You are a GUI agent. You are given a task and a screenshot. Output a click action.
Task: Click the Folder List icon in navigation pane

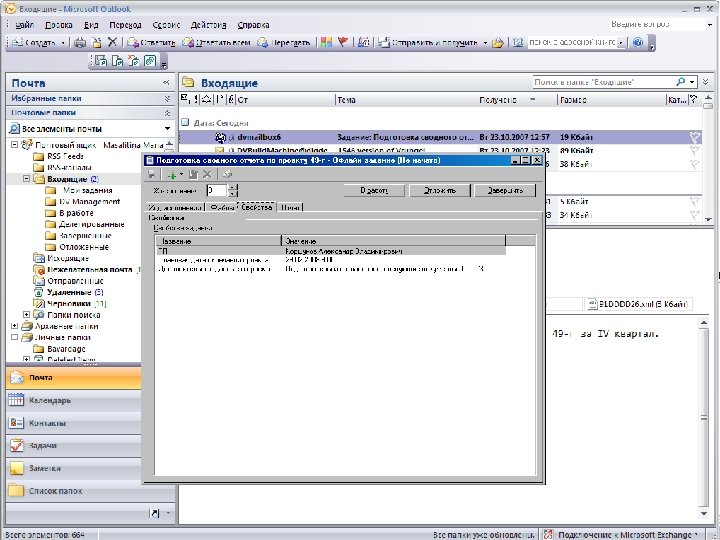16,490
